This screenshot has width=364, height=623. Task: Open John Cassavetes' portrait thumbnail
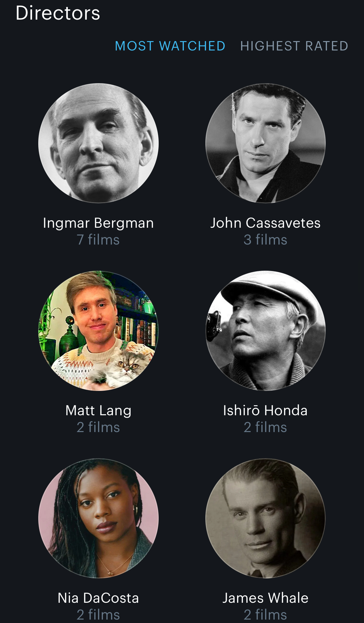click(265, 143)
